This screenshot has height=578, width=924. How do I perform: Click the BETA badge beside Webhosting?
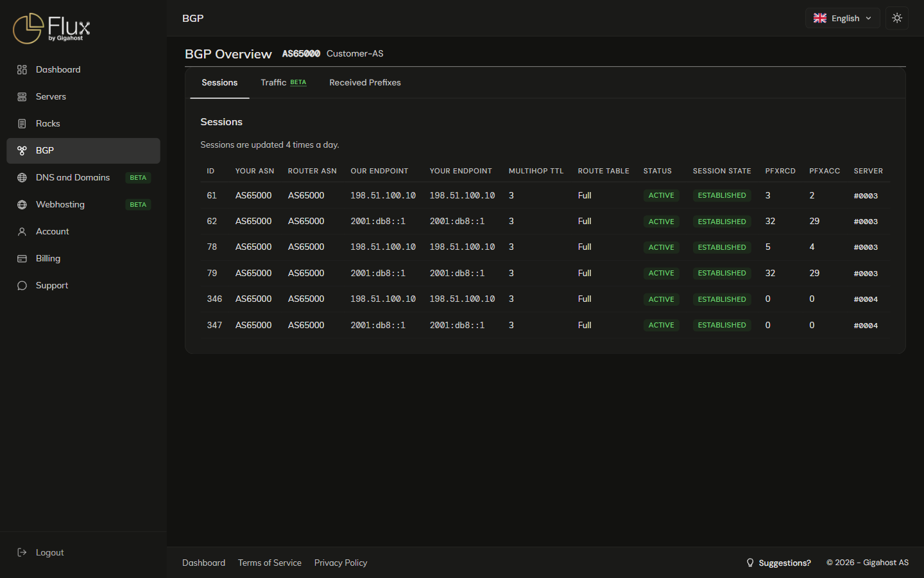click(138, 204)
